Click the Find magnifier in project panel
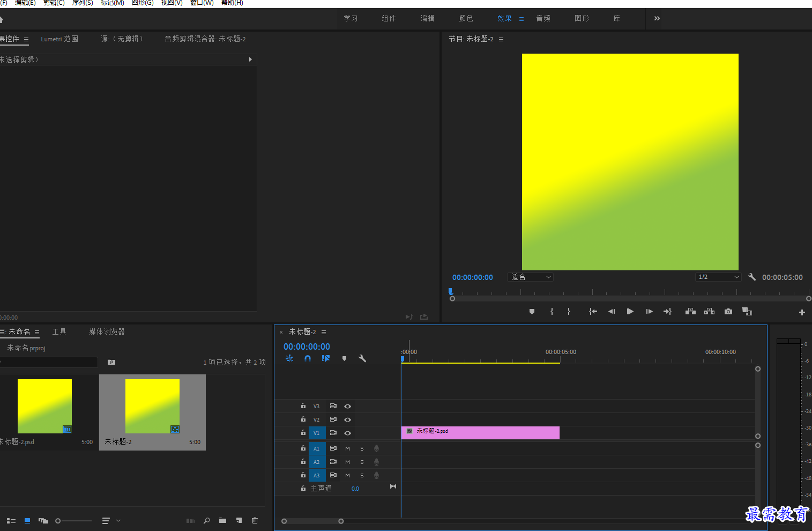 click(206, 521)
